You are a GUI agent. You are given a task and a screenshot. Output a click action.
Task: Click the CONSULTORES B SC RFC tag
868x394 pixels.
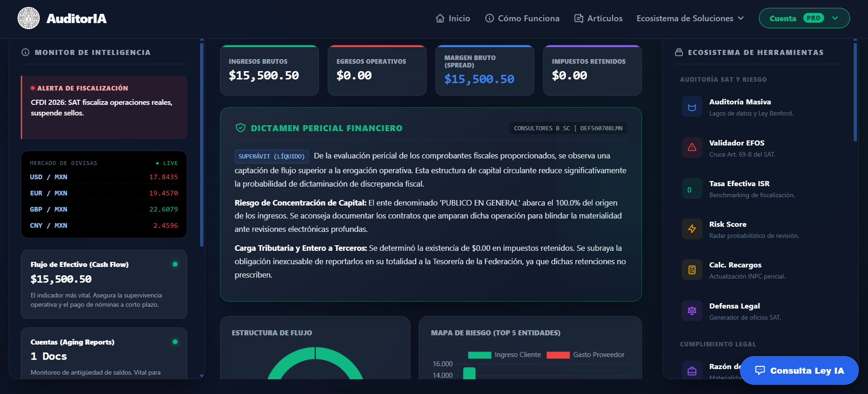click(x=568, y=128)
